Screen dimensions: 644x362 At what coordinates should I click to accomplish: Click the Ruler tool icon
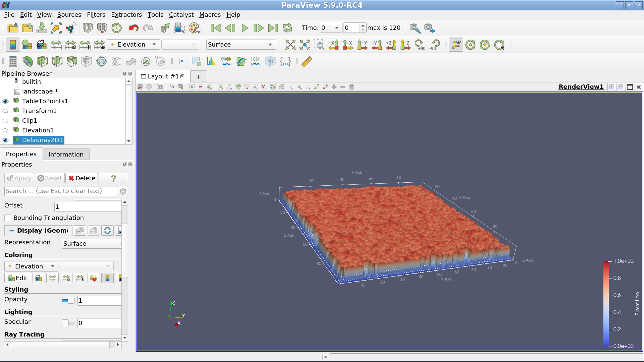(306, 61)
